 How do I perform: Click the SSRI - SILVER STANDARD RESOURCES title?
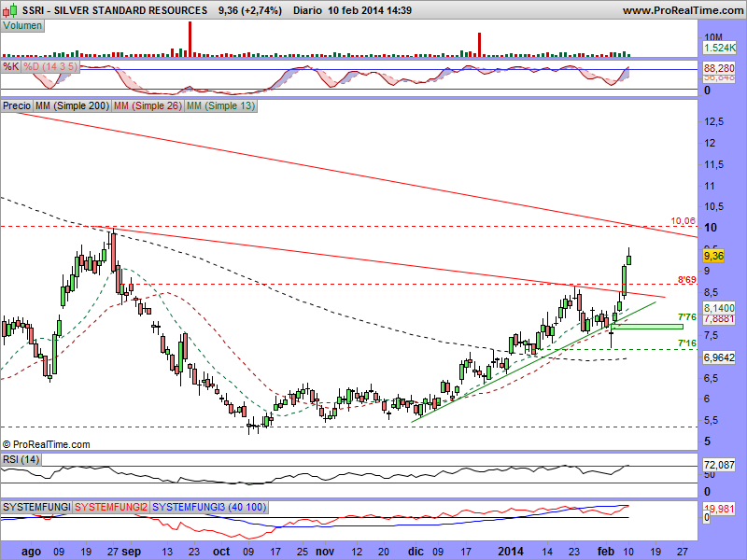[x=115, y=10]
